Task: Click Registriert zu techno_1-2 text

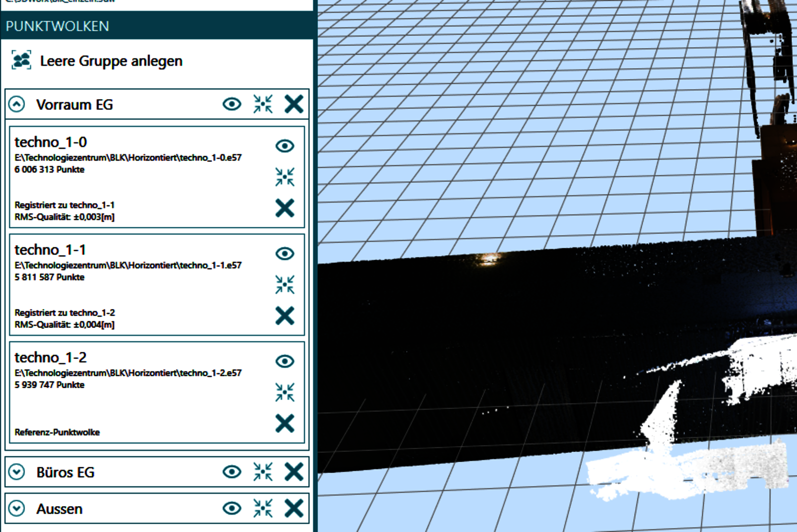Action: click(x=65, y=313)
